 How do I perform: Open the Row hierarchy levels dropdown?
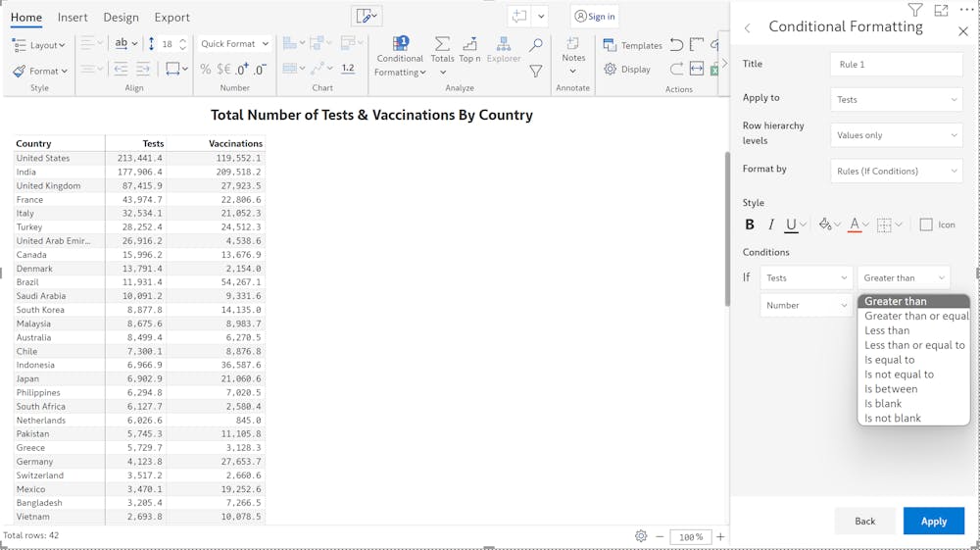[896, 135]
